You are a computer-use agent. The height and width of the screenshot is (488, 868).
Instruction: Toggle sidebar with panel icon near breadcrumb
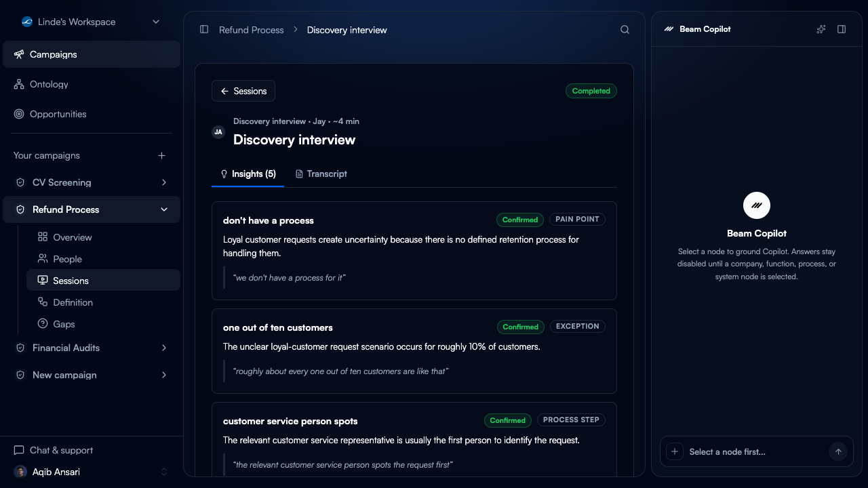point(204,29)
